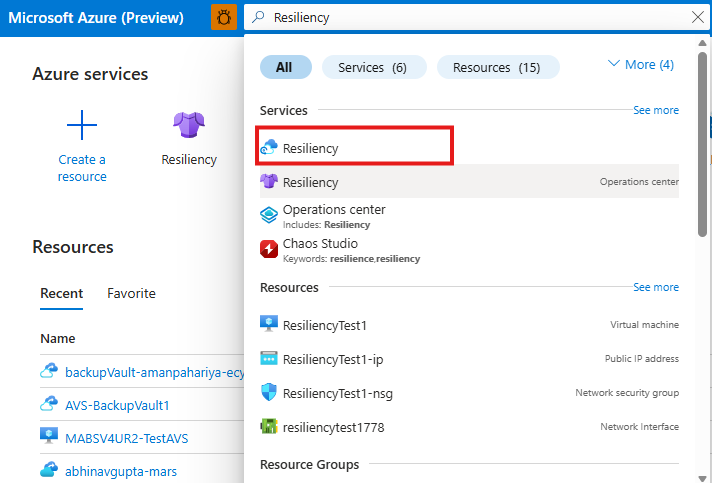The image size is (712, 483).
Task: Click the orange bug feedback icon
Action: click(225, 17)
